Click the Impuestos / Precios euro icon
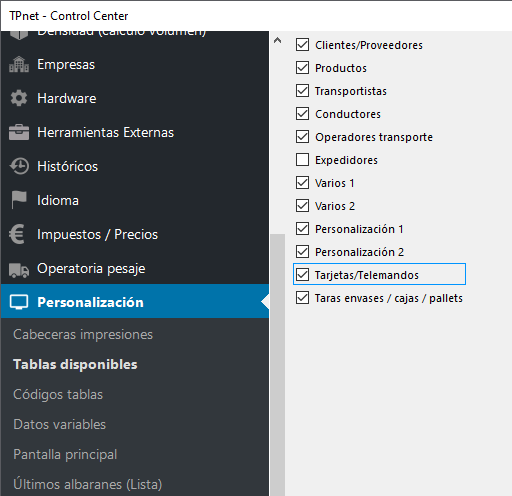Screen dimensions: 512x496 pos(17,234)
